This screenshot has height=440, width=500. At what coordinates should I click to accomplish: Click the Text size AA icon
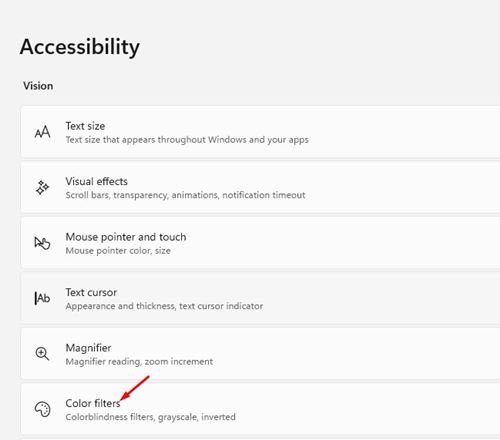tap(43, 132)
